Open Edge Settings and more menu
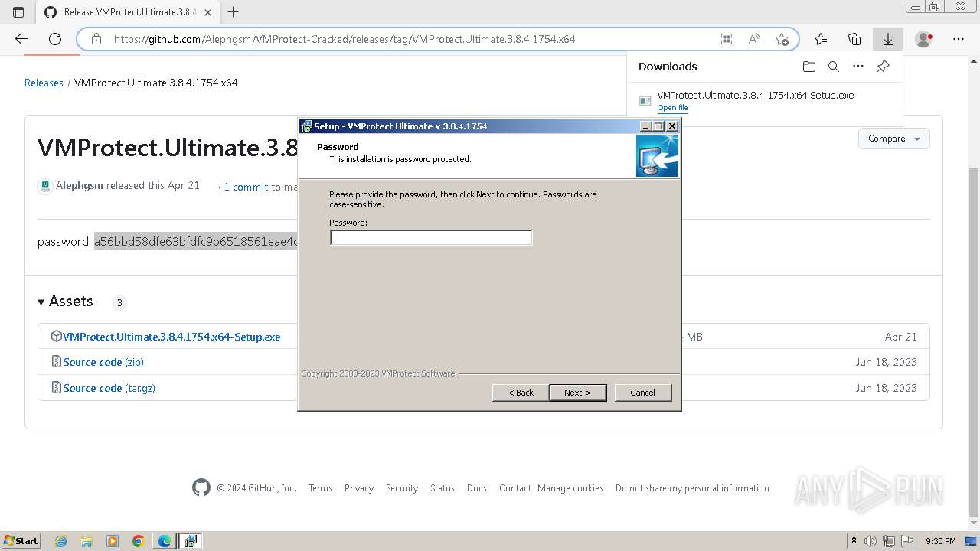Viewport: 980px width, 551px height. pos(959,39)
